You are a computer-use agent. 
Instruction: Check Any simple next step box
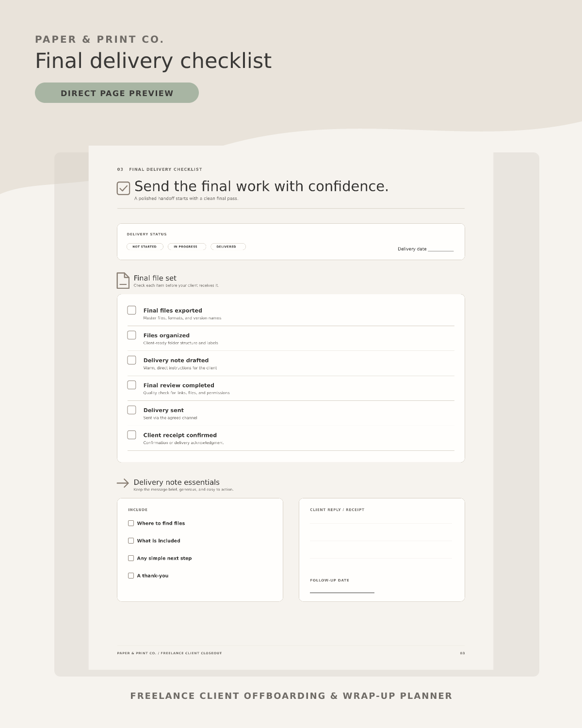[131, 558]
